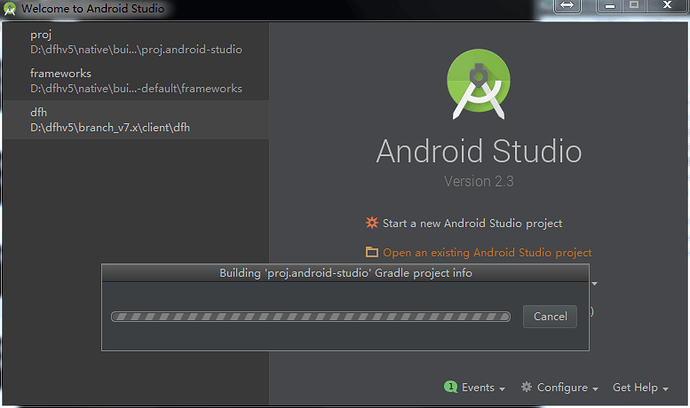
Task: Open the Configure dropdown menu
Action: [x=567, y=387]
